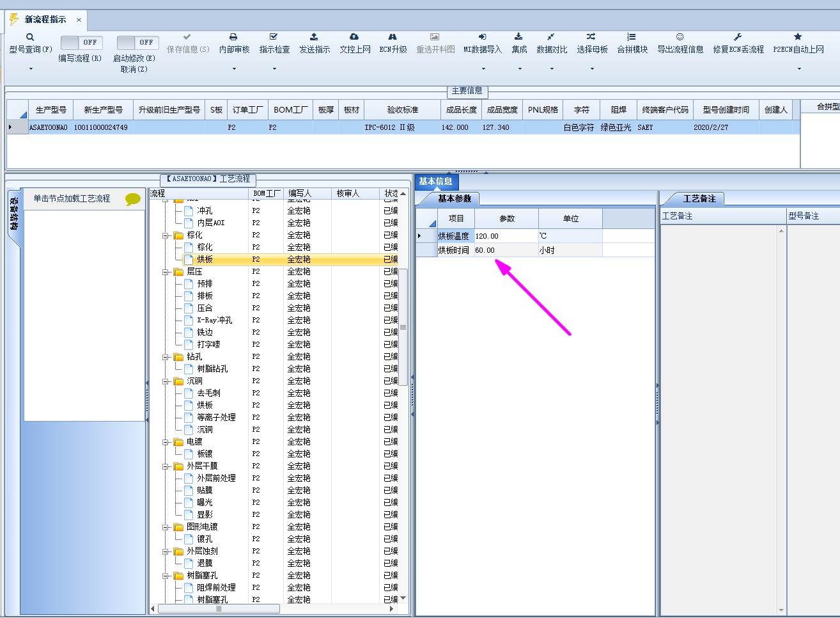This screenshot has height=618, width=840.
Task: Sort by 生产型号 column header
Action: [x=51, y=110]
